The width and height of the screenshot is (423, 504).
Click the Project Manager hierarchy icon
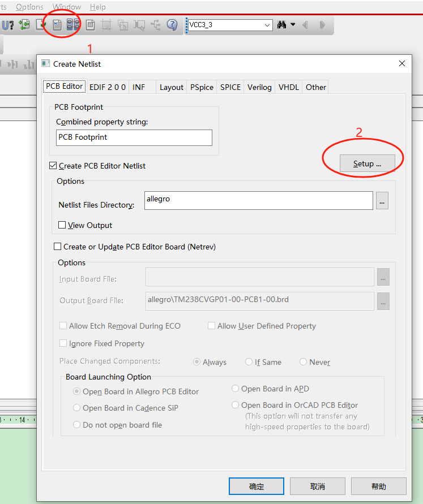156,25
